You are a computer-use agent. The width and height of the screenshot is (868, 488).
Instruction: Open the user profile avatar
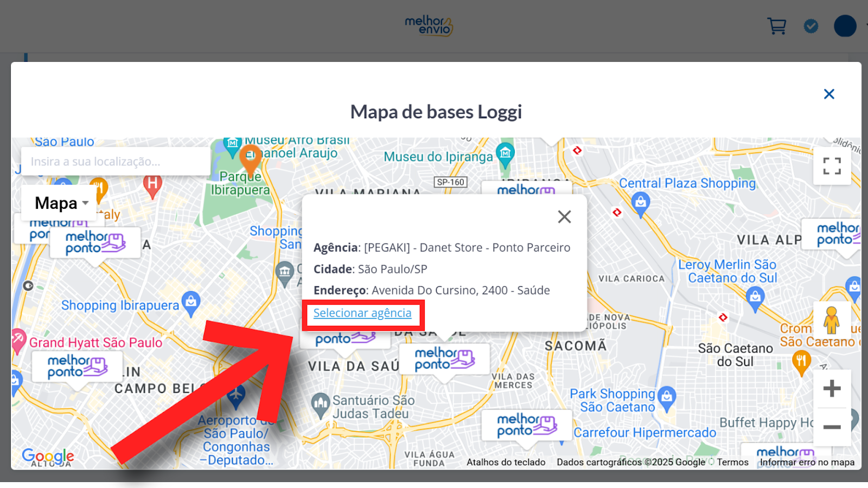coord(845,26)
